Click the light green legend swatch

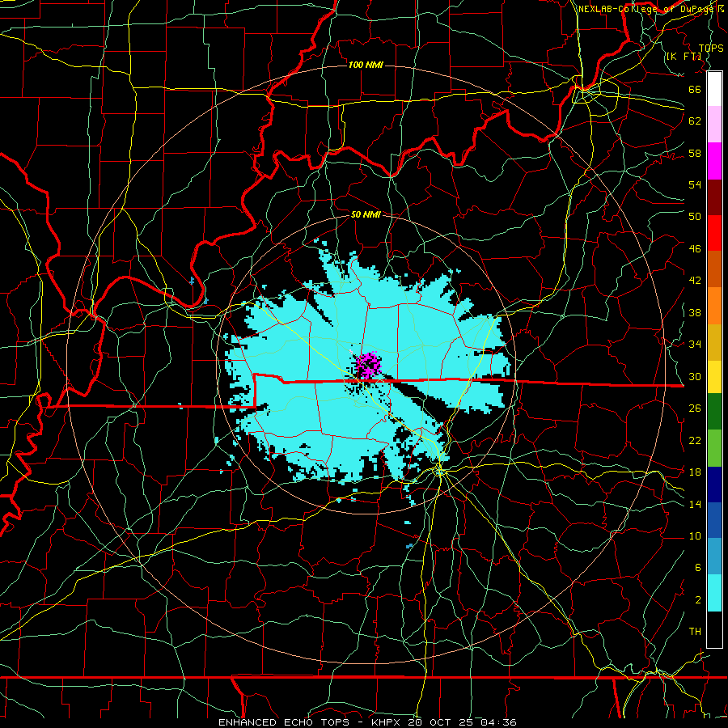pyautogui.click(x=714, y=448)
